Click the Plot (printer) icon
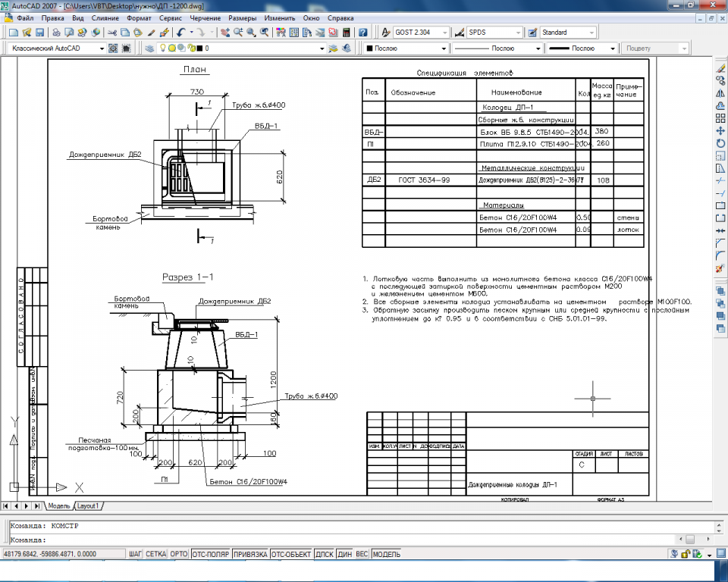The height and width of the screenshot is (582, 728). pyautogui.click(x=56, y=33)
